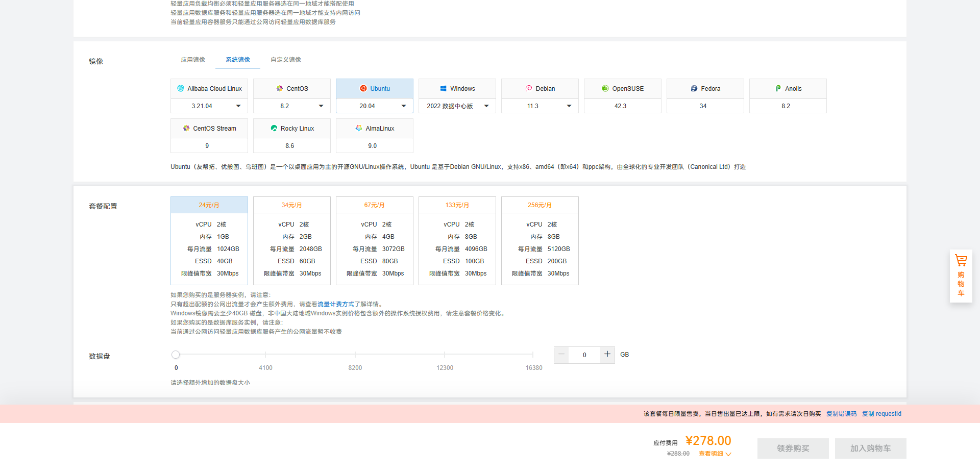Image resolution: width=980 pixels, height=474 pixels.
Task: Click the Fedora logo icon
Action: tap(694, 88)
